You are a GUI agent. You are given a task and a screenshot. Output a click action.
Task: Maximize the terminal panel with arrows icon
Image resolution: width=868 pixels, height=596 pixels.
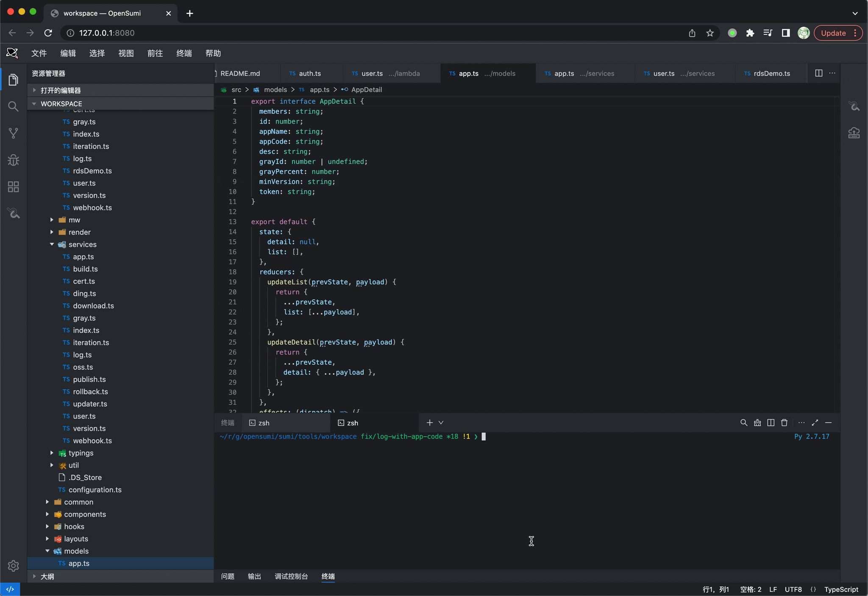(815, 423)
